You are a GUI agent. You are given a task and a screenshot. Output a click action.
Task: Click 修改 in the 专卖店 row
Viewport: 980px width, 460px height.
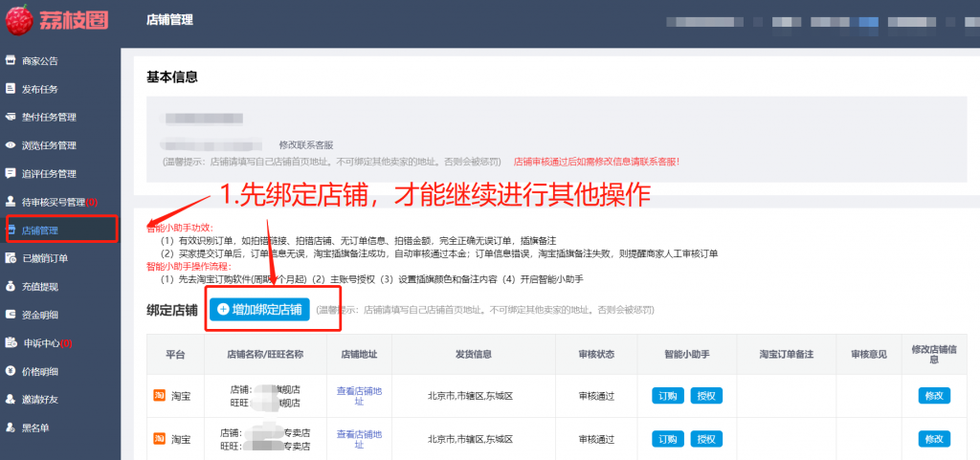pyautogui.click(x=934, y=439)
